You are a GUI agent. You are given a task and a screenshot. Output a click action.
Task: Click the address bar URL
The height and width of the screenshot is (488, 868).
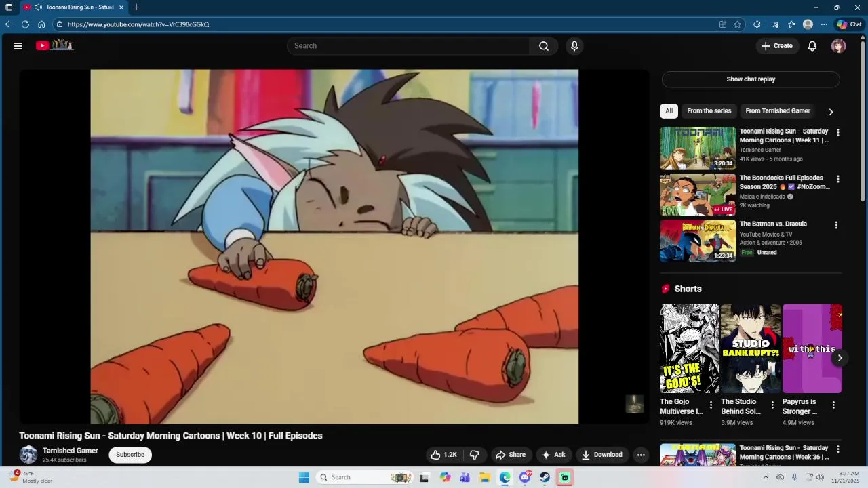pyautogui.click(x=138, y=24)
